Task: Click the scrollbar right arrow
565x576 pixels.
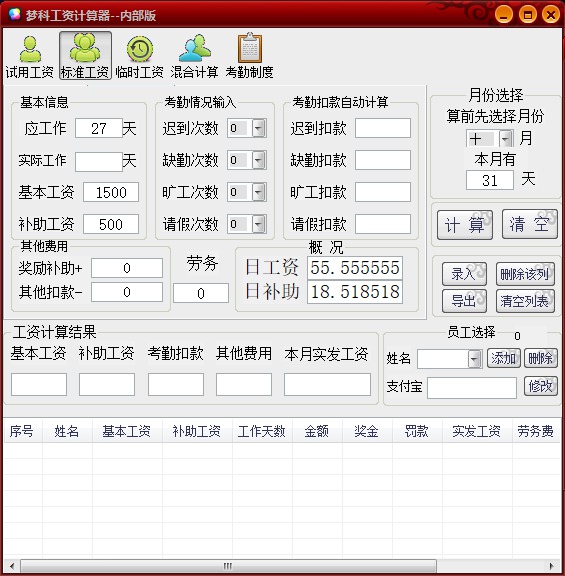Action: [551, 565]
